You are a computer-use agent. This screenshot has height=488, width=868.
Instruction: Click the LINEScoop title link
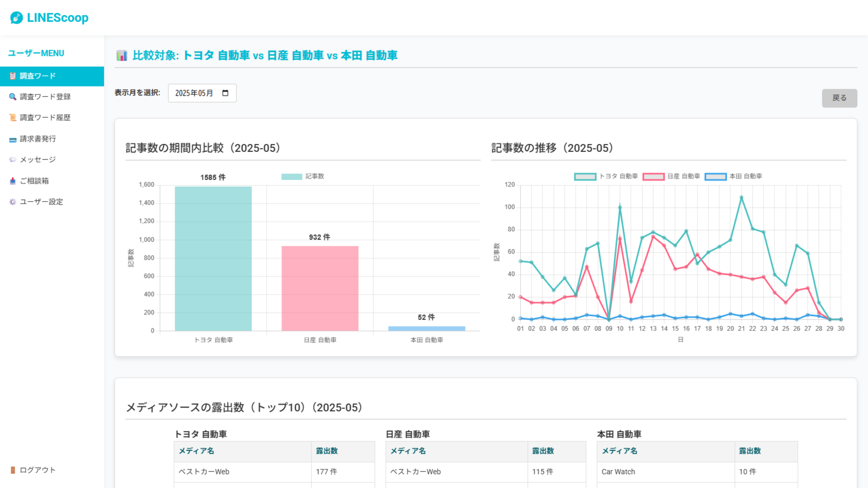pos(58,18)
